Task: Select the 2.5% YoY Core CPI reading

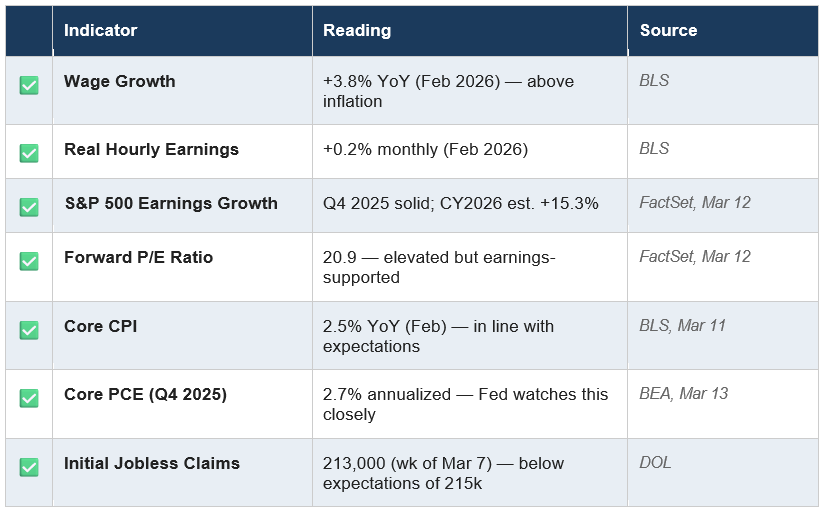Action: pyautogui.click(x=438, y=336)
